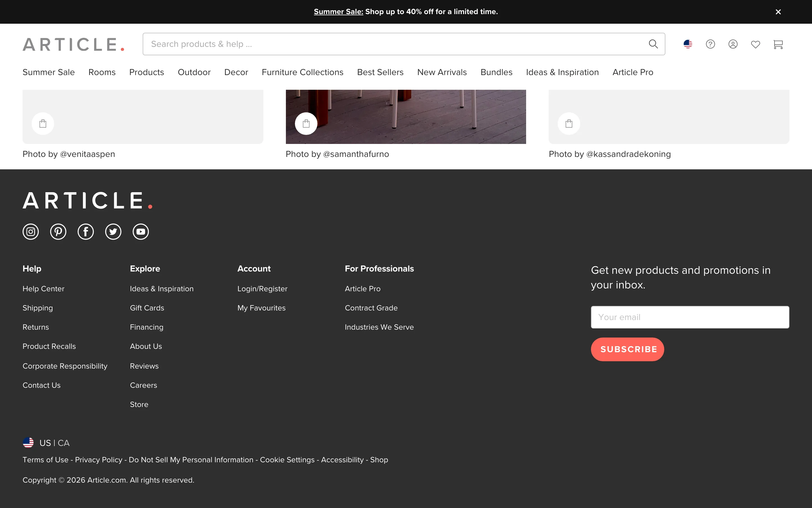Open footer Ideas & Inspiration link
Image resolution: width=812 pixels, height=508 pixels.
coord(162,289)
